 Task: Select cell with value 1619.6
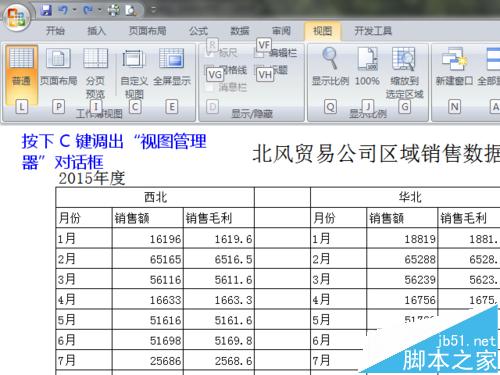(219, 238)
